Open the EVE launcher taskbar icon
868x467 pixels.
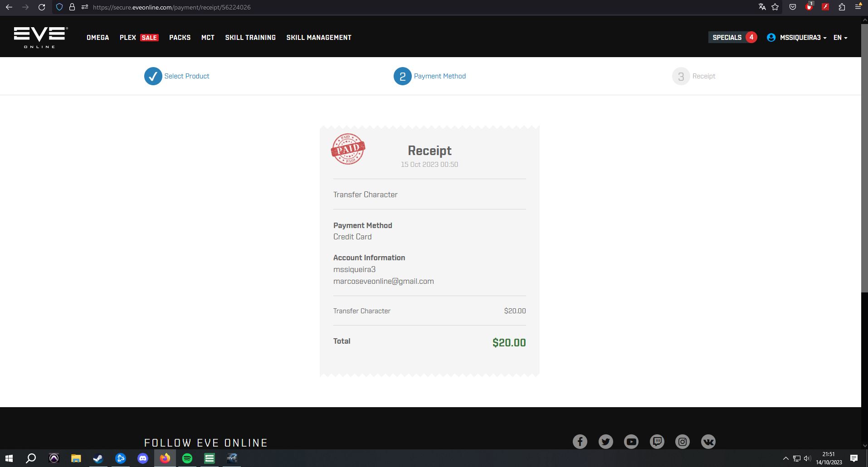click(232, 458)
